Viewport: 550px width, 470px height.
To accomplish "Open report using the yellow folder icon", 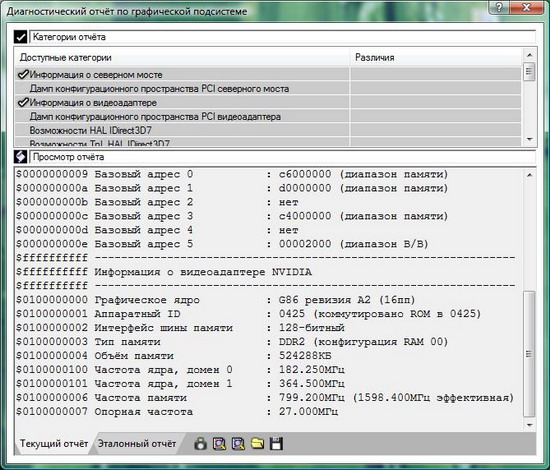I will point(257,444).
